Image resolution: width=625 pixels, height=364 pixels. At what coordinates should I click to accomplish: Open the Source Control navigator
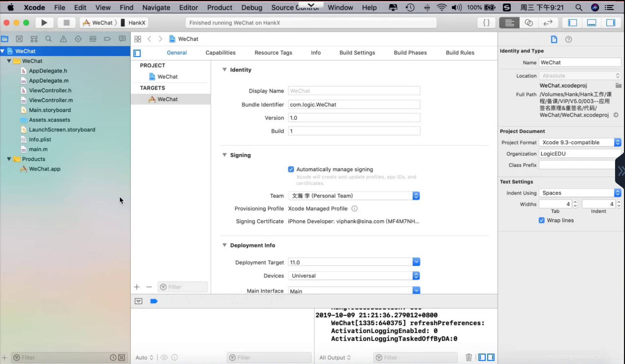coord(19,39)
